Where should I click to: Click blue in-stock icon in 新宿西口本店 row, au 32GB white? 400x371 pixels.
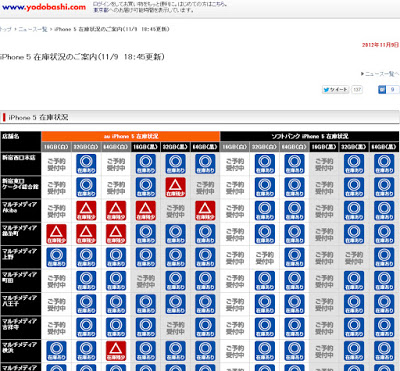[86, 164]
